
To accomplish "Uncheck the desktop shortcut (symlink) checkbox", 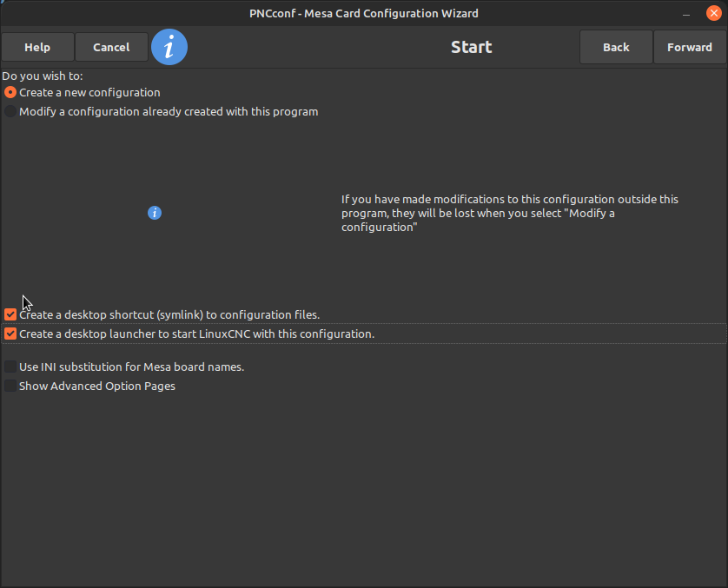I will pos(10,314).
